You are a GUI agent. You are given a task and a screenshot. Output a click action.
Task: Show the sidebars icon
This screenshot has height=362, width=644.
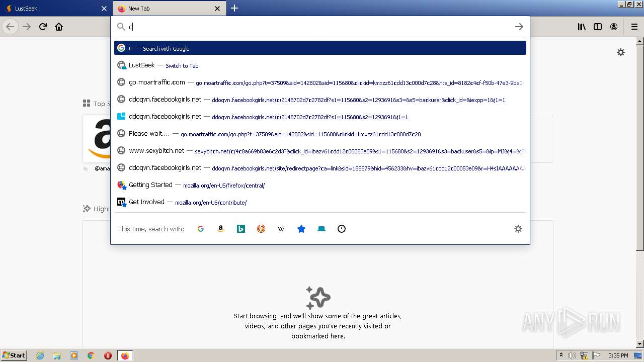click(x=598, y=27)
